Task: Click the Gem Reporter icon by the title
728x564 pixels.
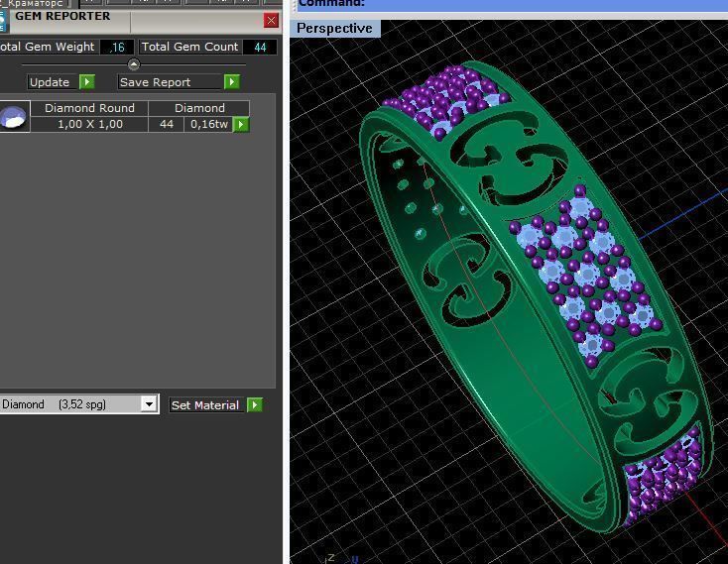Action: pos(3,21)
